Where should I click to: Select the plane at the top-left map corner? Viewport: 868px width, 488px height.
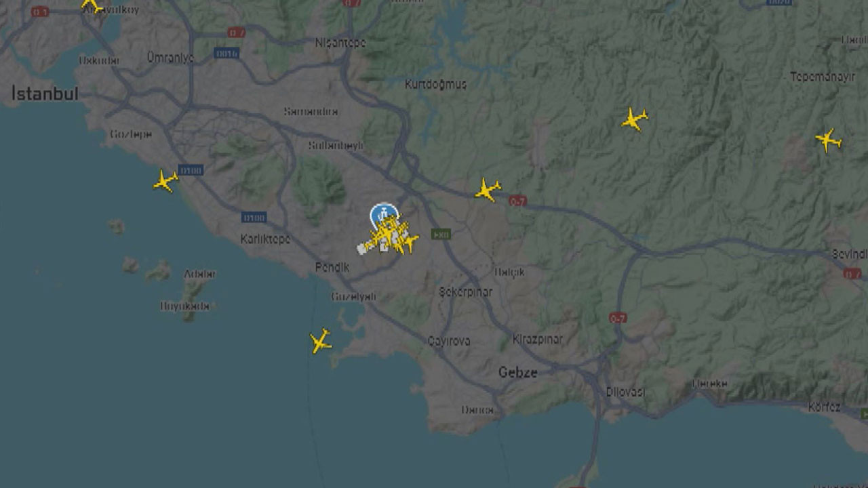point(92,5)
